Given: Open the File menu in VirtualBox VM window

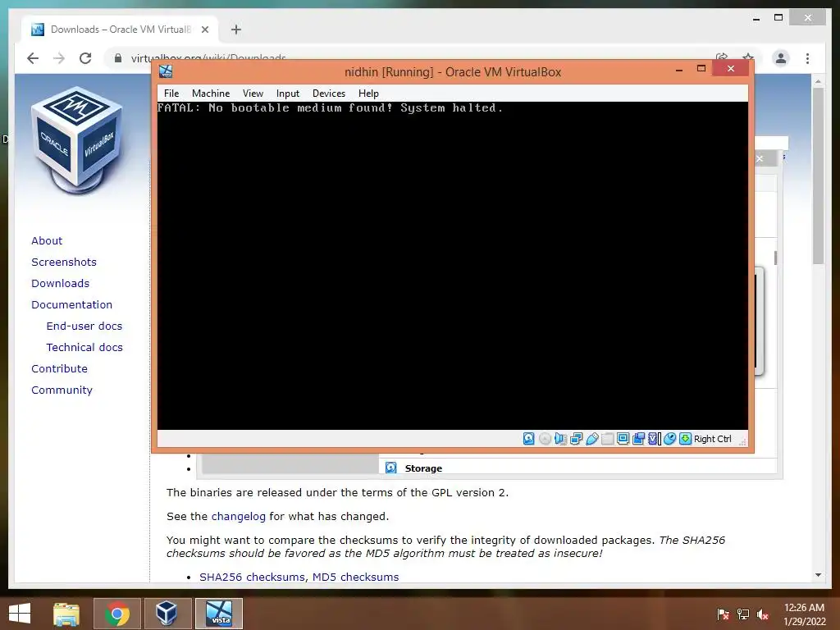Looking at the screenshot, I should pos(171,94).
